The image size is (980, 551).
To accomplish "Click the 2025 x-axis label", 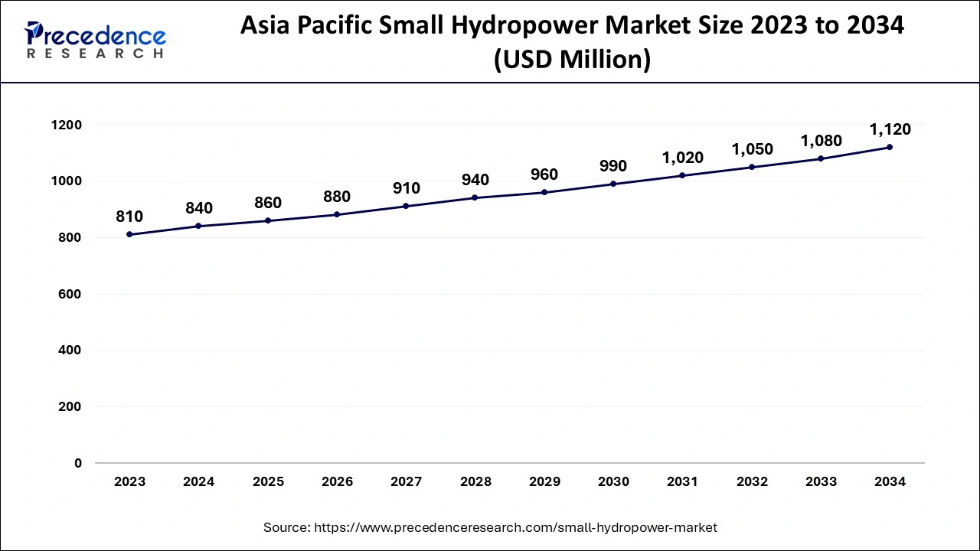I will click(x=268, y=482).
